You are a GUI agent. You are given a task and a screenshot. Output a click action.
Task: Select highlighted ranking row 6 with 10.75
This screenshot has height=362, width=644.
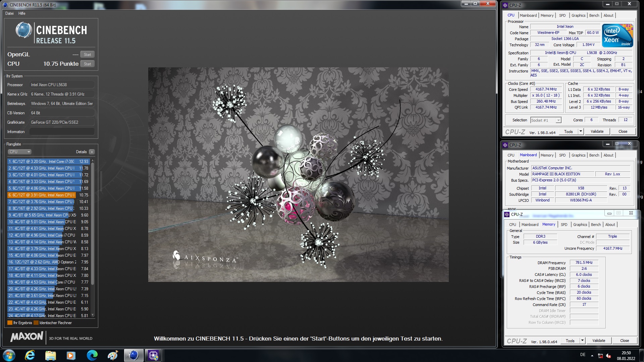[49, 195]
